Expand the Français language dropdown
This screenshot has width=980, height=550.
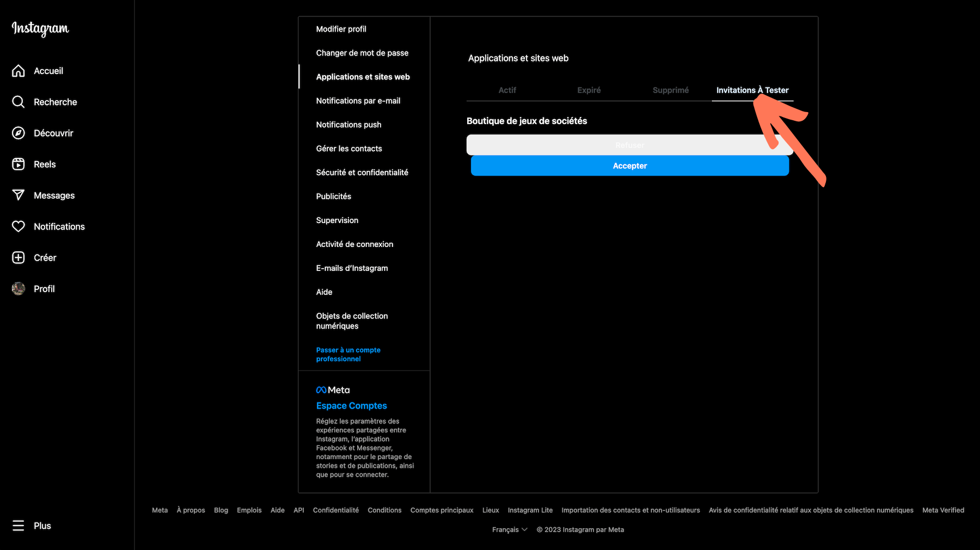coord(510,529)
